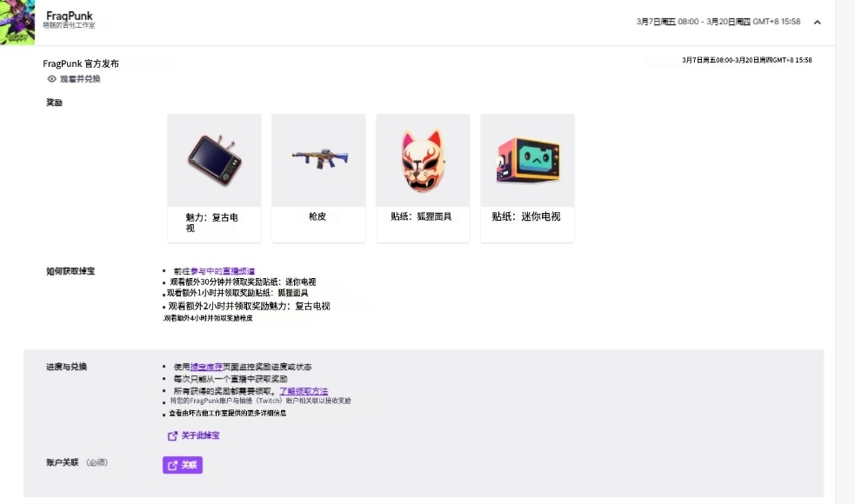Image resolution: width=855 pixels, height=504 pixels.
Task: Select the fox mask sticker image
Action: (423, 160)
